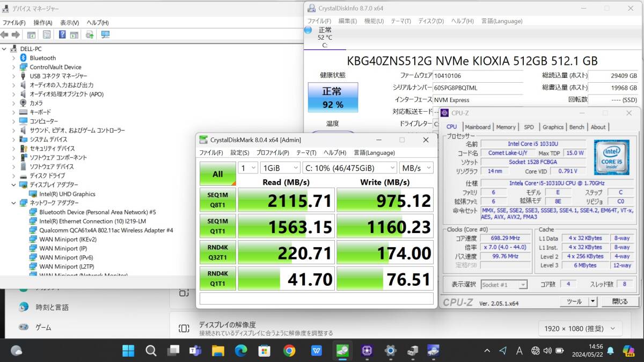Switch to the SPD tab in CPU-Z
Screen dimensions: 644x362
click(x=529, y=127)
